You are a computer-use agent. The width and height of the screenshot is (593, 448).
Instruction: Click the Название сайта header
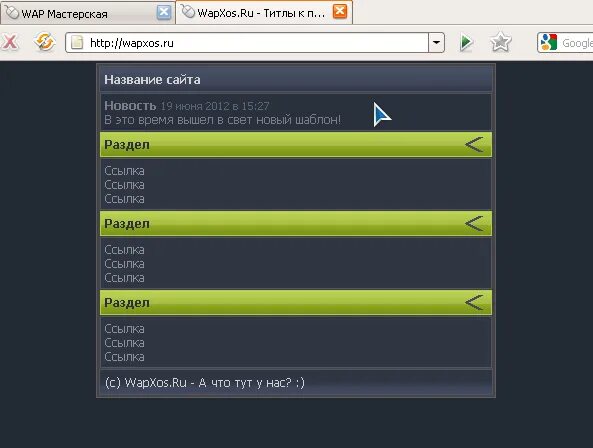pyautogui.click(x=152, y=79)
